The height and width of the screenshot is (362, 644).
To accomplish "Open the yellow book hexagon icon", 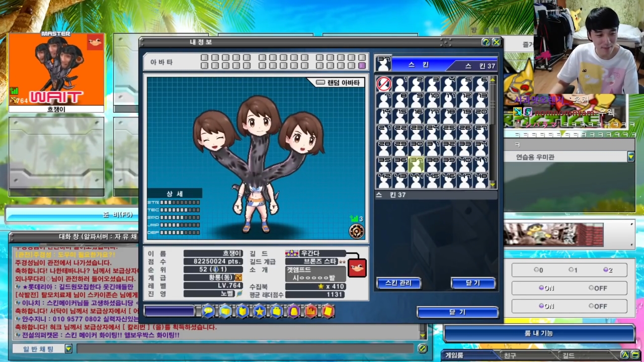I will click(x=243, y=311).
